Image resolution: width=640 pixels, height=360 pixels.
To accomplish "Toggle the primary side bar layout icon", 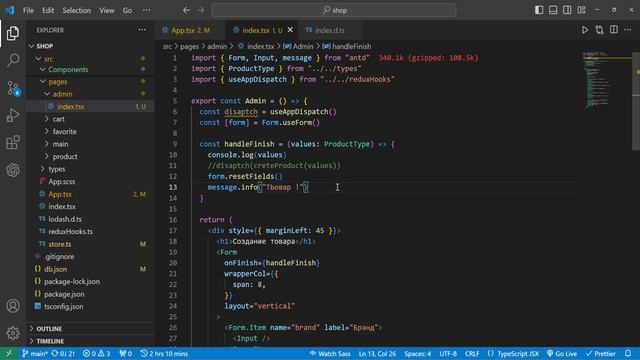I will (x=539, y=10).
